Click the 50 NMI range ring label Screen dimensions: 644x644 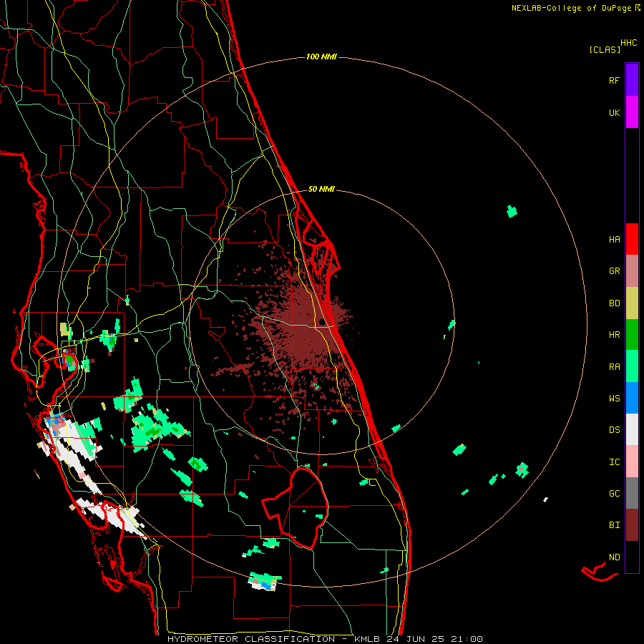click(x=321, y=189)
